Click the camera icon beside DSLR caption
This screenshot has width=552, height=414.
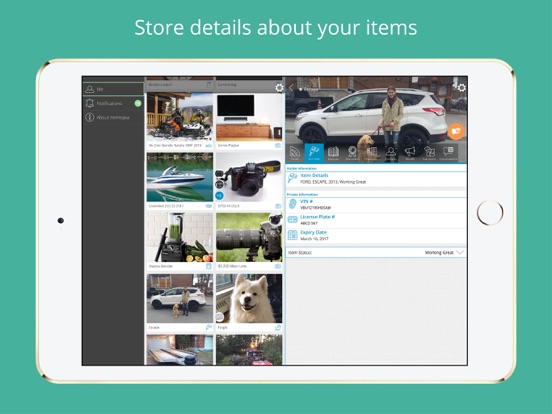tap(278, 206)
